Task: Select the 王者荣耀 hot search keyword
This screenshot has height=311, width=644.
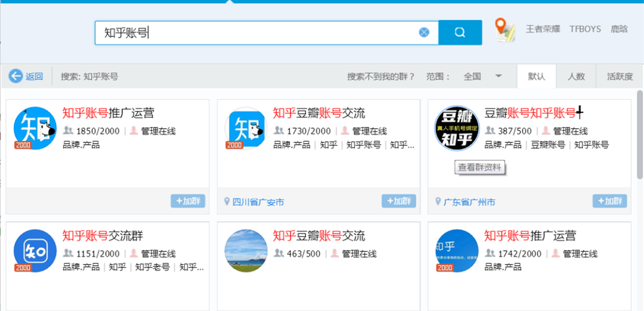Action: [x=543, y=29]
